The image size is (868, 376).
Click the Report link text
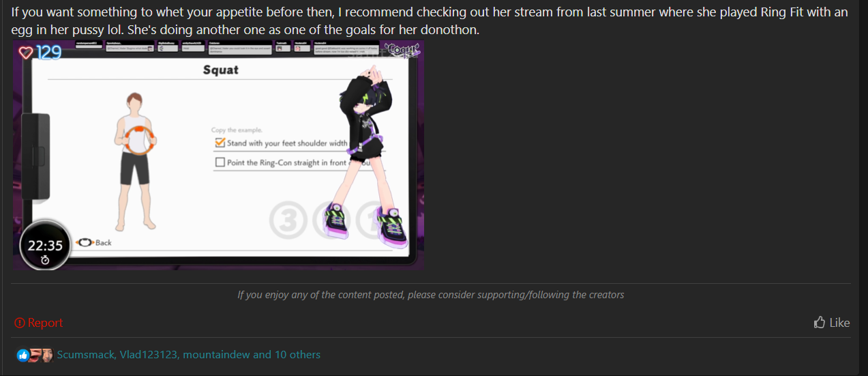tap(45, 323)
